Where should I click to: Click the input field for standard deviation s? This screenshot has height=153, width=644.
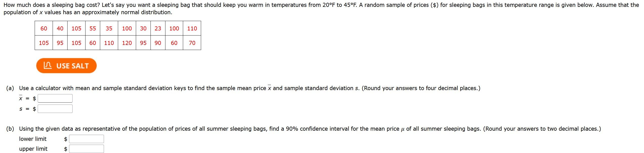[x=55, y=109]
